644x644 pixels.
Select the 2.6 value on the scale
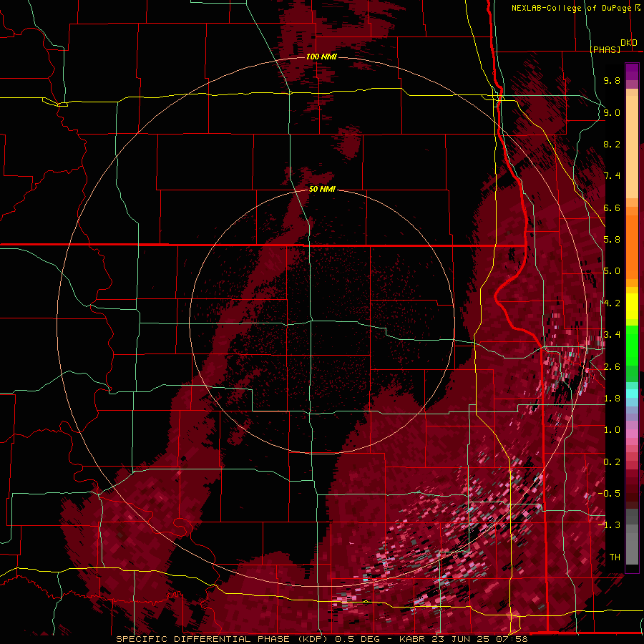point(612,367)
